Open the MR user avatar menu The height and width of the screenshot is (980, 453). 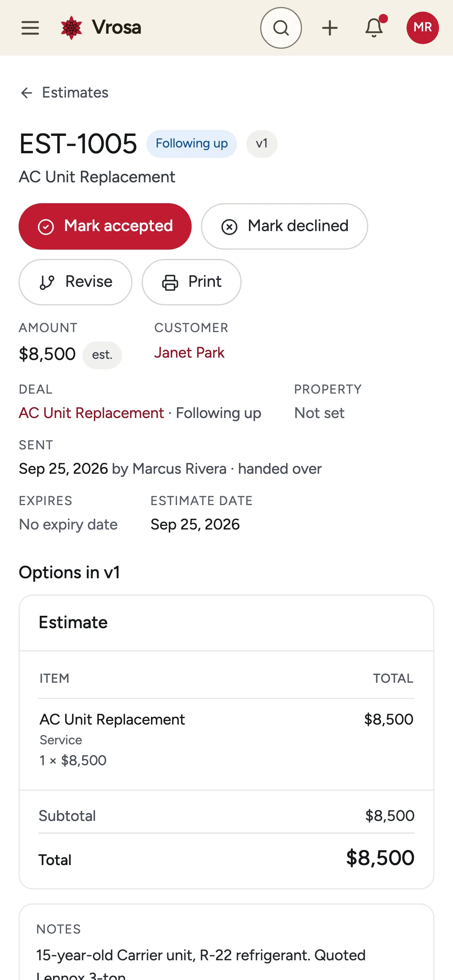coord(423,28)
